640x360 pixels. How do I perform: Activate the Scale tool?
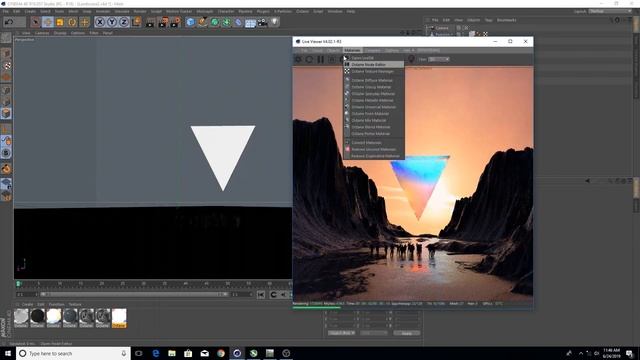(x=60, y=22)
